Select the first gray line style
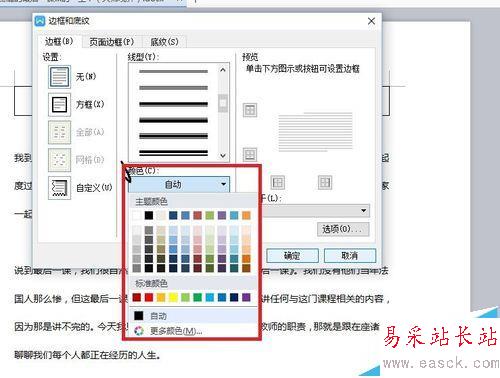The image size is (500, 378). coord(173,71)
